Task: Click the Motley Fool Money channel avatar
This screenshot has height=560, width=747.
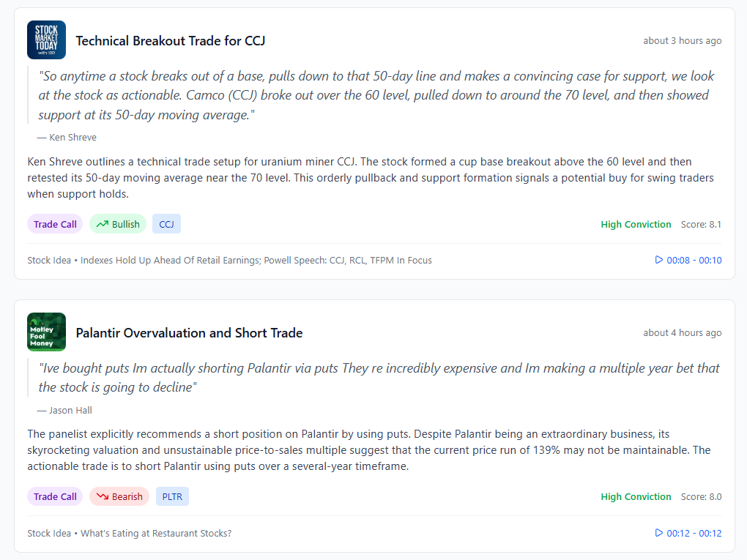Action: pyautogui.click(x=45, y=332)
